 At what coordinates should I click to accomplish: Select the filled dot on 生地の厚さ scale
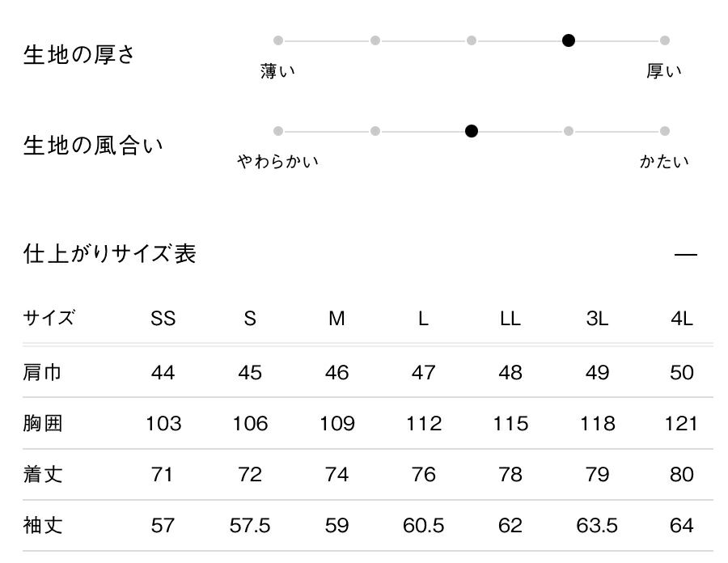569,40
